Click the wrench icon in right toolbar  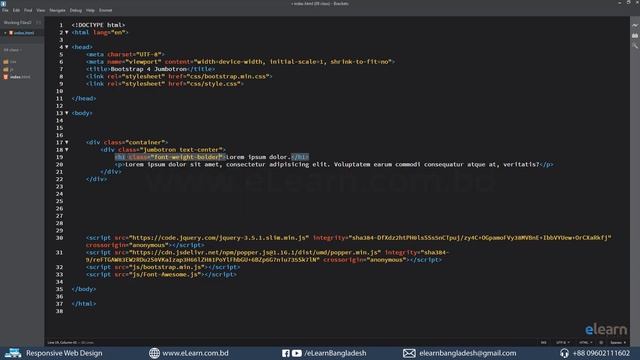click(x=635, y=46)
